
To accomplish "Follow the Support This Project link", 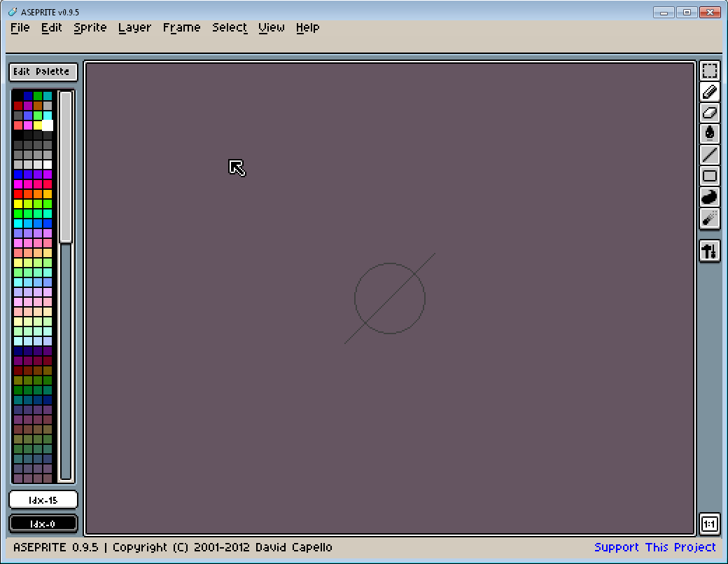I will pyautogui.click(x=654, y=547).
